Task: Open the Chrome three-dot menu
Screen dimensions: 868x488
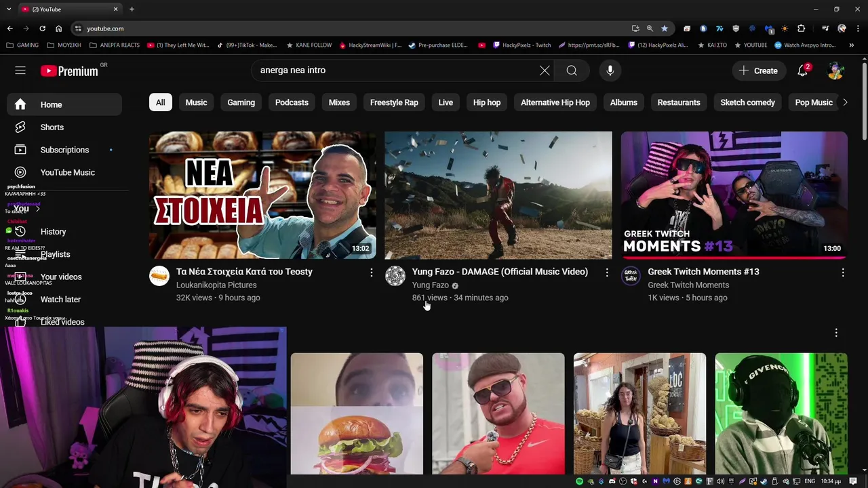Action: (x=858, y=28)
